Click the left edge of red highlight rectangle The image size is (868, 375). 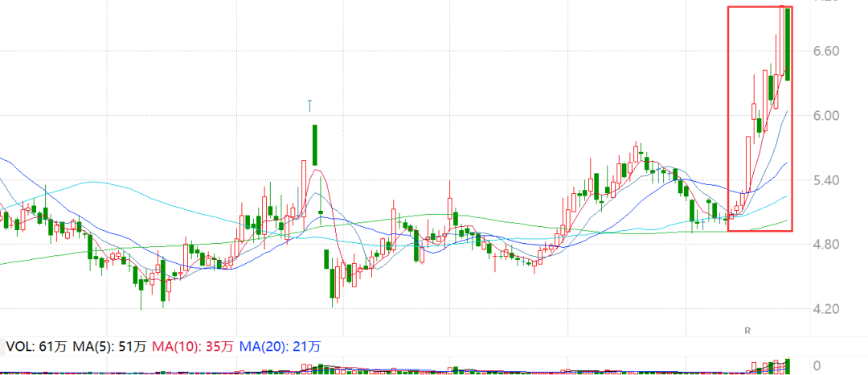click(x=728, y=121)
